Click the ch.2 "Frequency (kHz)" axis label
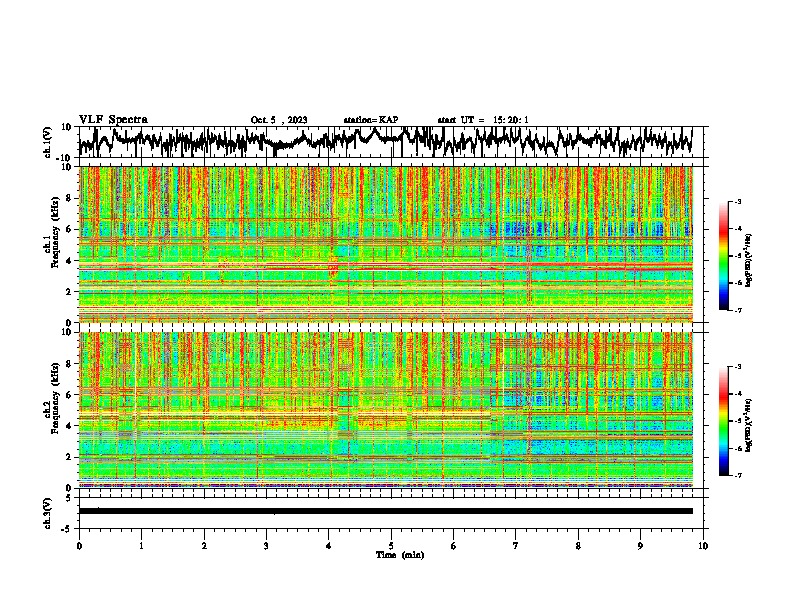Viewport: 792px width, 612px height. click(55, 398)
